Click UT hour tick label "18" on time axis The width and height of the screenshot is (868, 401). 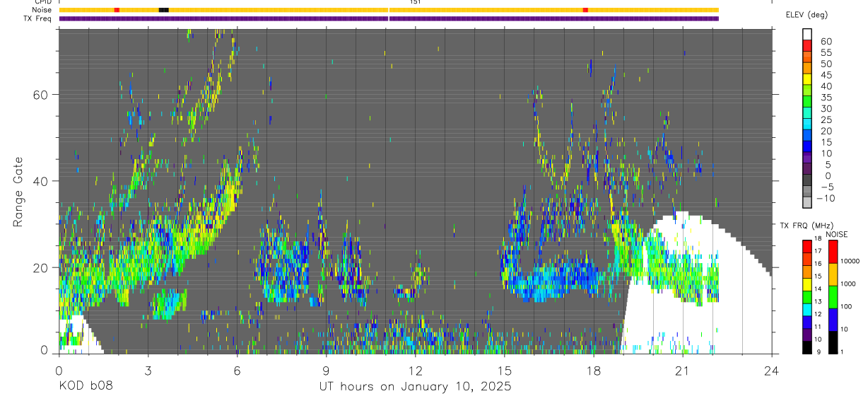(x=594, y=371)
